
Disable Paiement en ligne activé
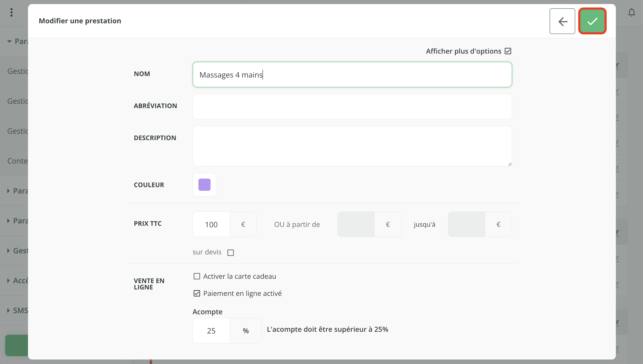point(197,293)
